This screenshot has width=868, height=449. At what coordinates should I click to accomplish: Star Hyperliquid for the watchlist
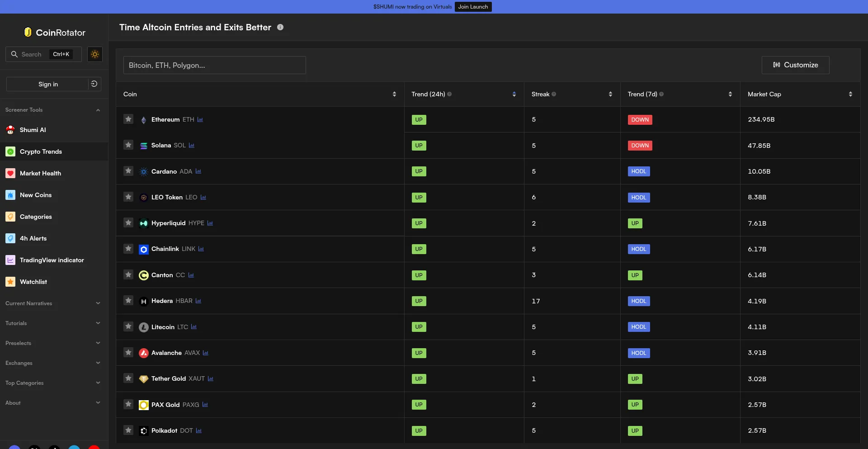coord(128,223)
